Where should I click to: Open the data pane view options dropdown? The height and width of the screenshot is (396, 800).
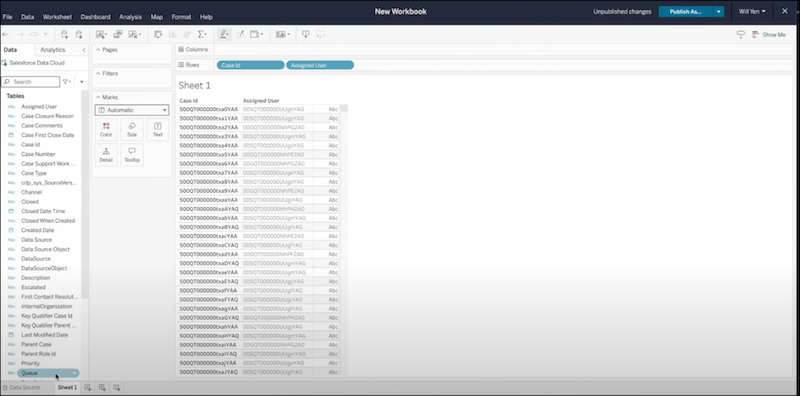coord(82,82)
